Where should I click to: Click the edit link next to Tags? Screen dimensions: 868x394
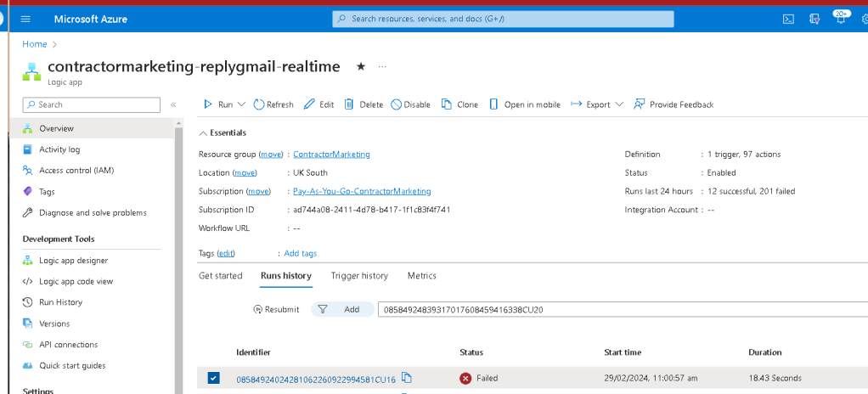(225, 253)
